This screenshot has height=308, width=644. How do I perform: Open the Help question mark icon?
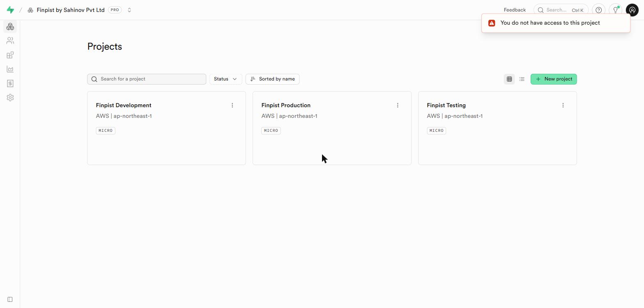coord(599,10)
